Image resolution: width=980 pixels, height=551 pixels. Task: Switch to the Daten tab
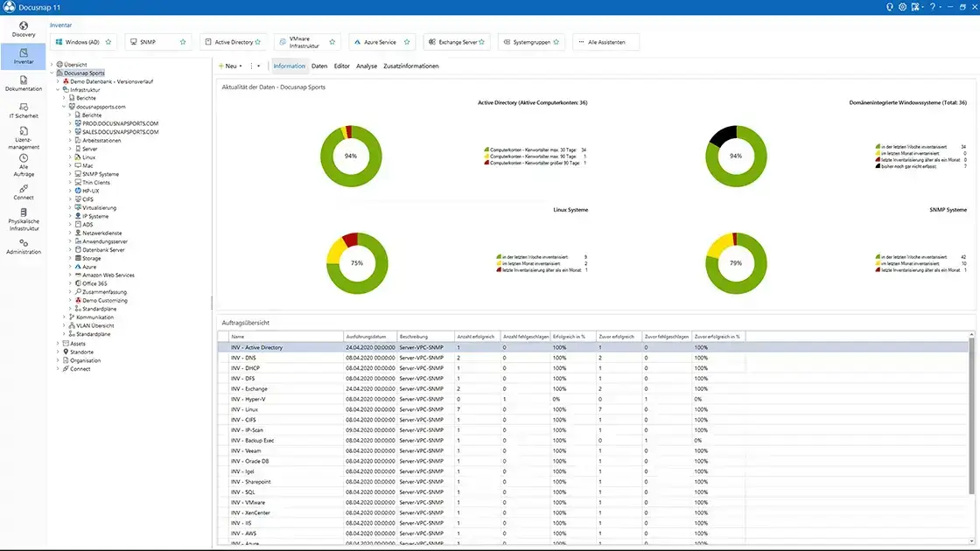[318, 66]
